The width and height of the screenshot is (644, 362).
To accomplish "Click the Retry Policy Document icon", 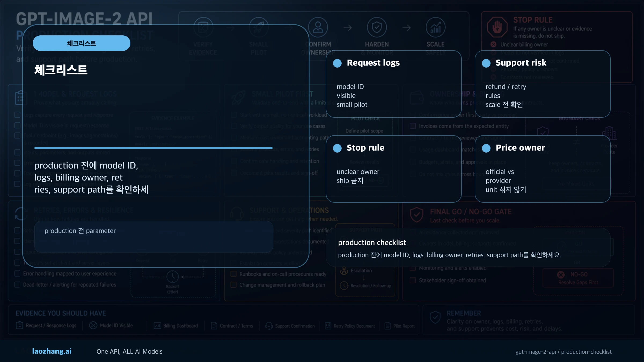I will (x=328, y=326).
